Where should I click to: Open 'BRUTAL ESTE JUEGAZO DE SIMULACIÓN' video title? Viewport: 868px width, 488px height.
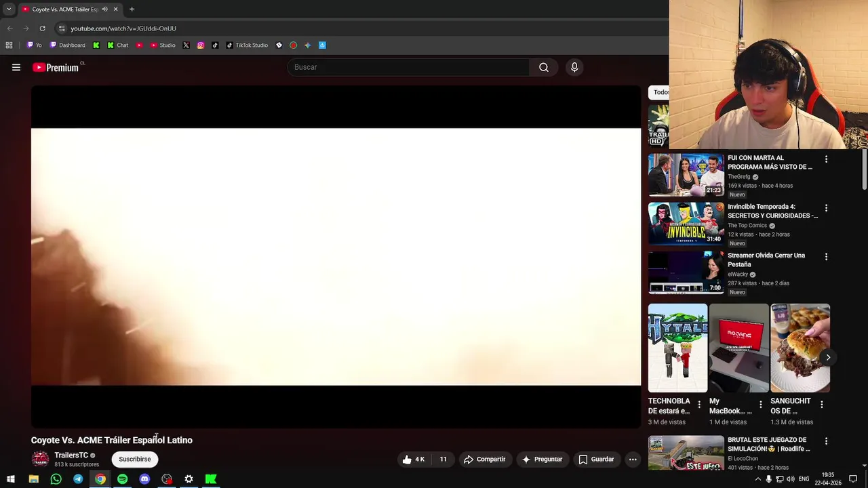tap(768, 444)
